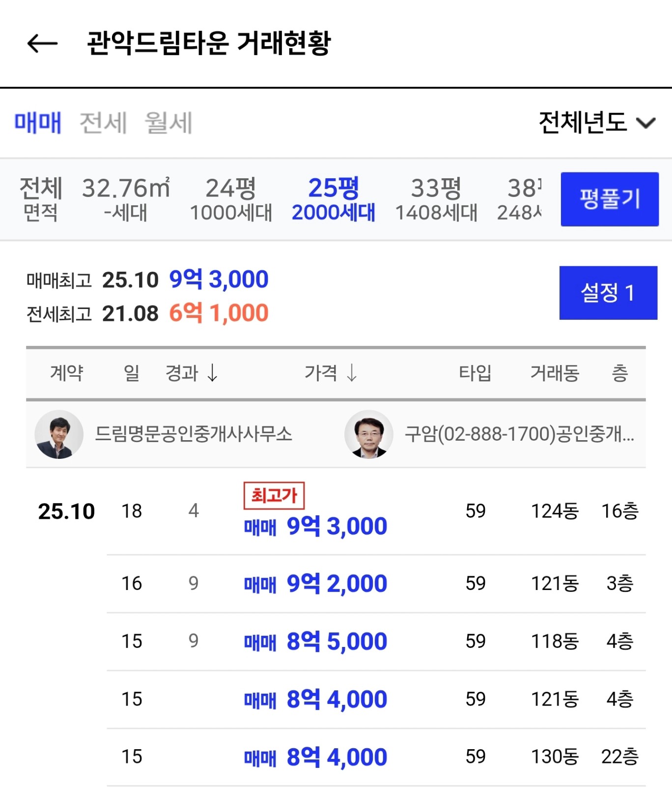
Task: Open the 드림명문공인중개사사무소 agency link
Action: (x=194, y=434)
